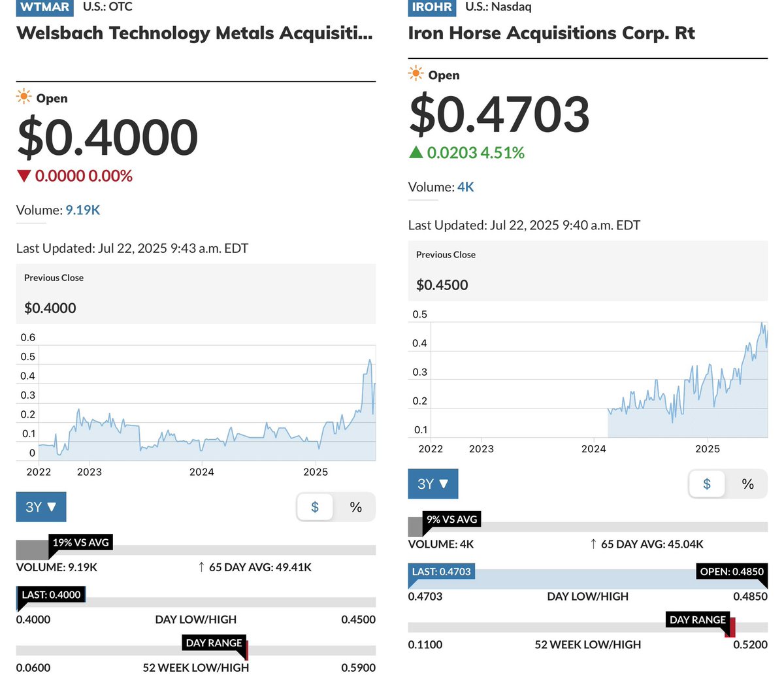
Task: Click the 52-week low value 0.0600
Action: point(33,668)
